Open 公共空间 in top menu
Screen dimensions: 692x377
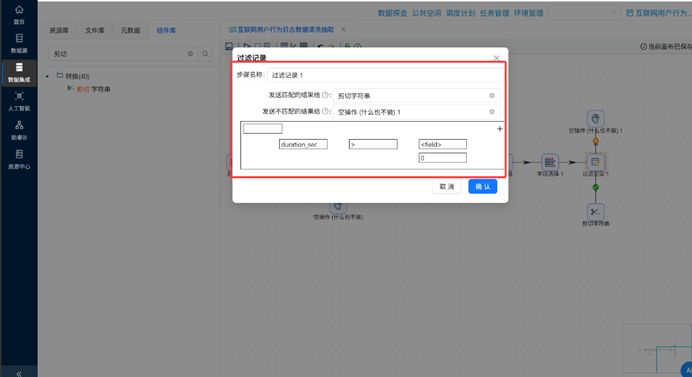tap(426, 13)
